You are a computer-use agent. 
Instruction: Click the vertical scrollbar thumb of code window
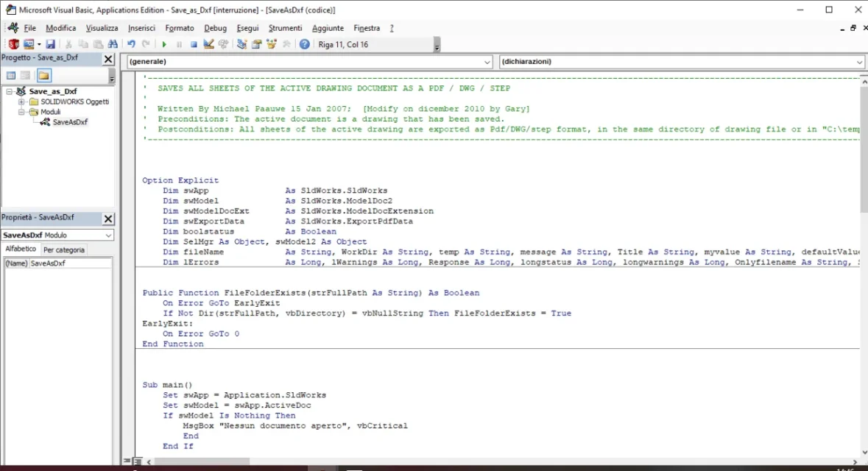tap(864, 149)
